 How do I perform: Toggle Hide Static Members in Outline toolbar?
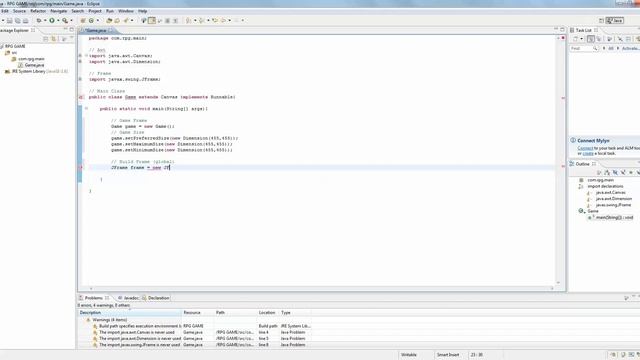click(623, 173)
